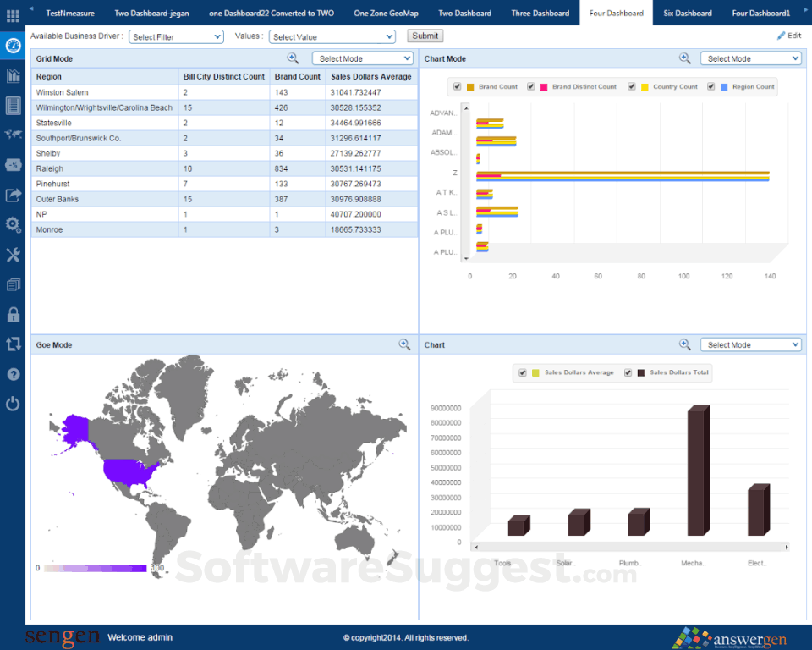Viewport: 812px width, 650px height.
Task: Select the Outer Banks region cell
Action: coord(105,199)
